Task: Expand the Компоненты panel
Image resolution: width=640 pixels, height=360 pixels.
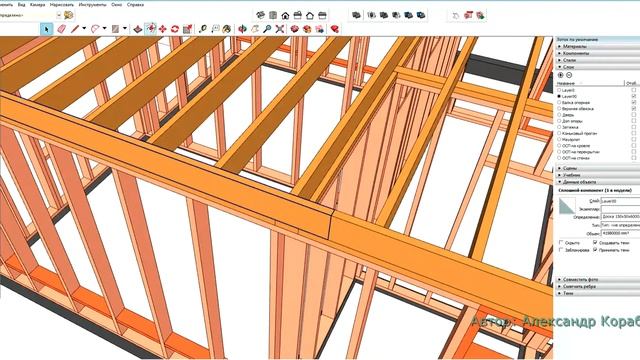Action: point(598,53)
